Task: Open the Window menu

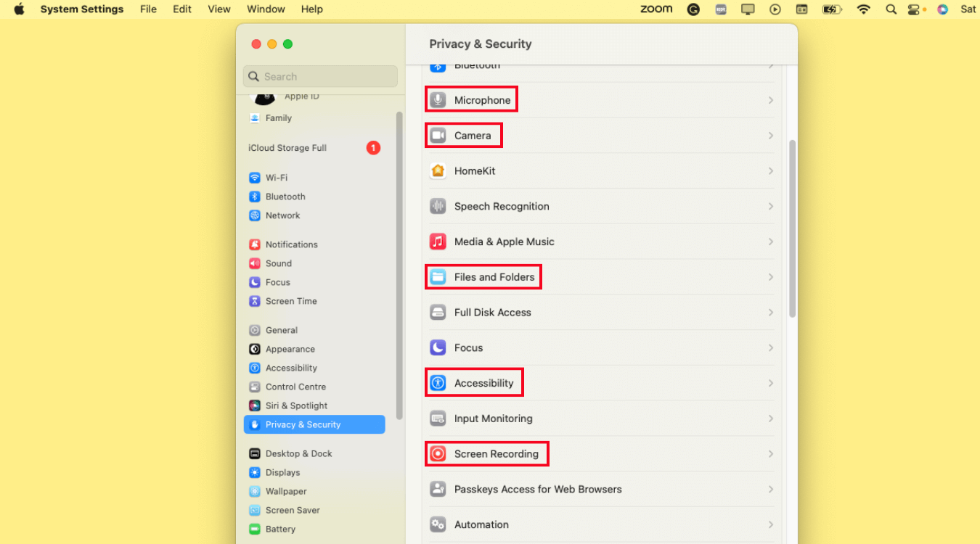Action: 265,9
